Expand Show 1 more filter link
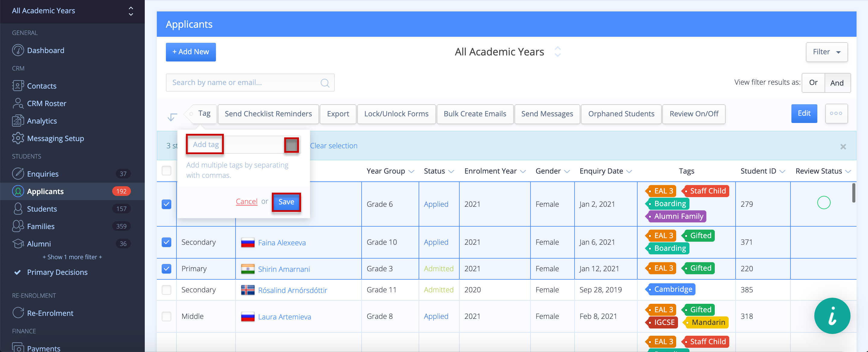Screen dimensions: 868x352 [72, 257]
